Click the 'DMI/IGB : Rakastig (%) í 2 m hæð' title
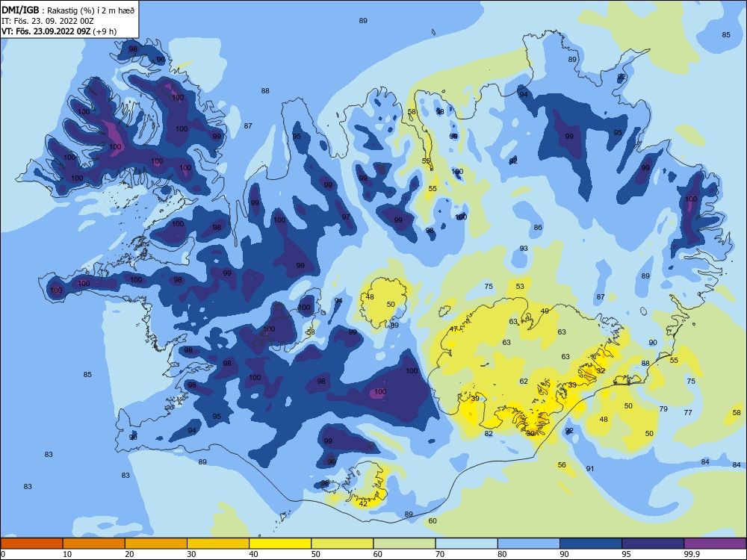Screen dimensions: 747x560 coord(68,10)
